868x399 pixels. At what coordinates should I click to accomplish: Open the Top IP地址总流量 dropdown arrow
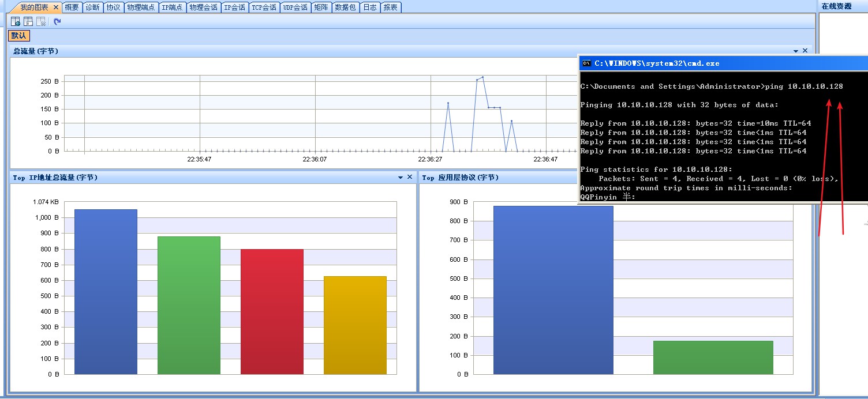coord(401,178)
